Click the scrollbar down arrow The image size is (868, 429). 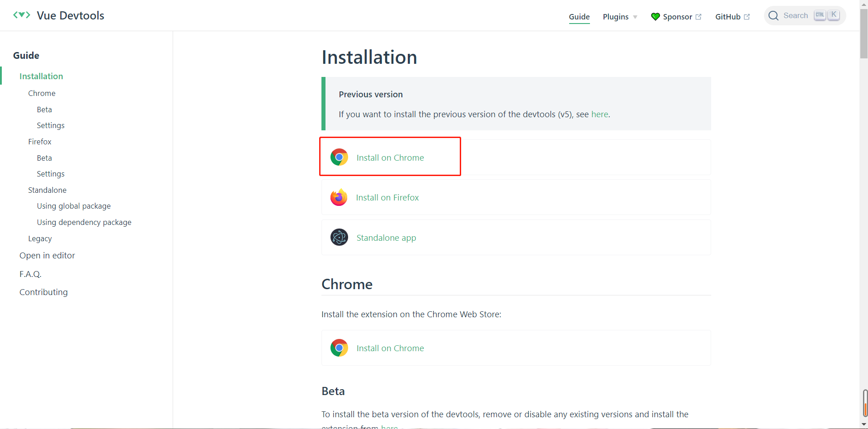[863, 424]
